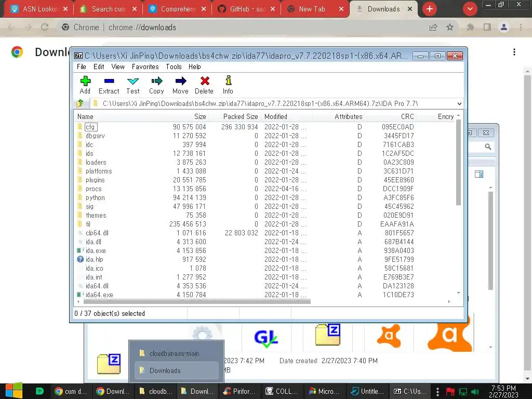Choose Downloads in taskbar preview list
The height and width of the screenshot is (399, 532).
(177, 370)
